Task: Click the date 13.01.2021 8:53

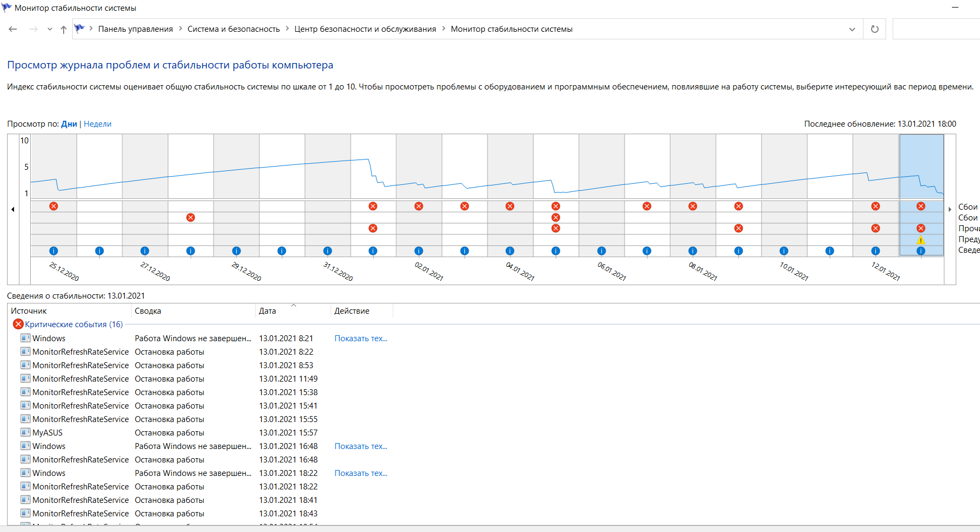Action: pos(286,365)
